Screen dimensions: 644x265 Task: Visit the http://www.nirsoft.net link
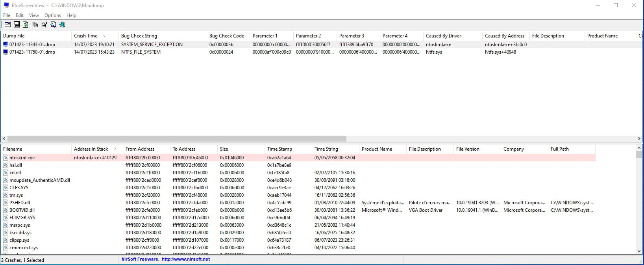[186, 259]
